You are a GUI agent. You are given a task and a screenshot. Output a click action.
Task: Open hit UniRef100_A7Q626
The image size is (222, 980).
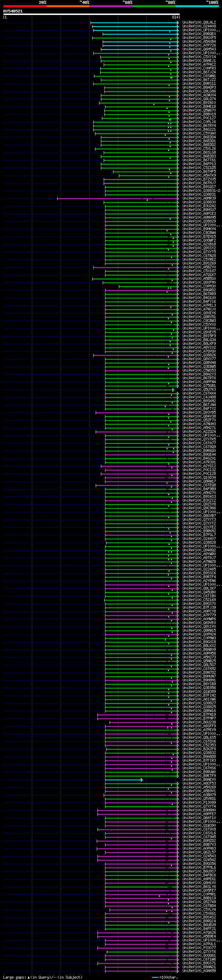[x=199, y=932]
